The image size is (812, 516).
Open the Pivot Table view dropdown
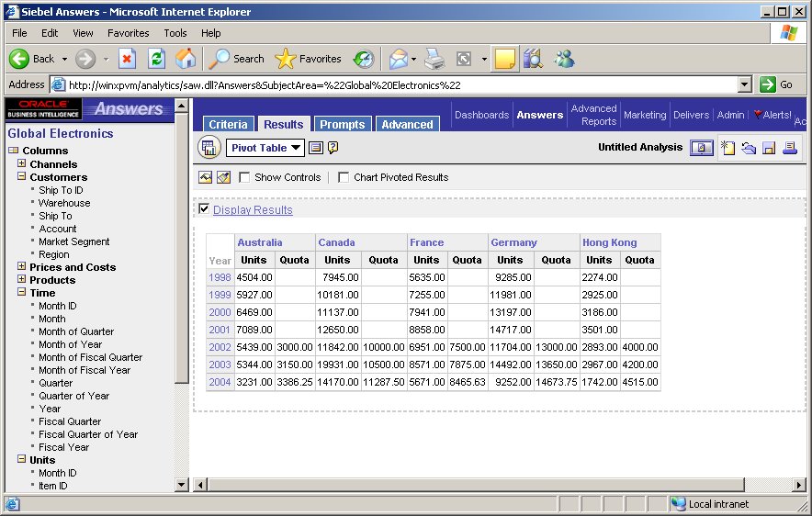(265, 148)
